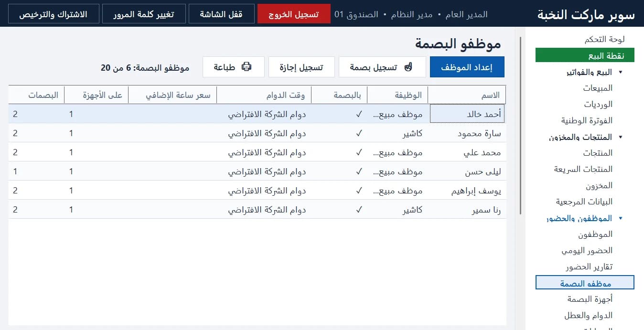Image resolution: width=644 pixels, height=330 pixels.
Task: Click fingerprint checkmark in رنا سمير row
Action: point(359,210)
